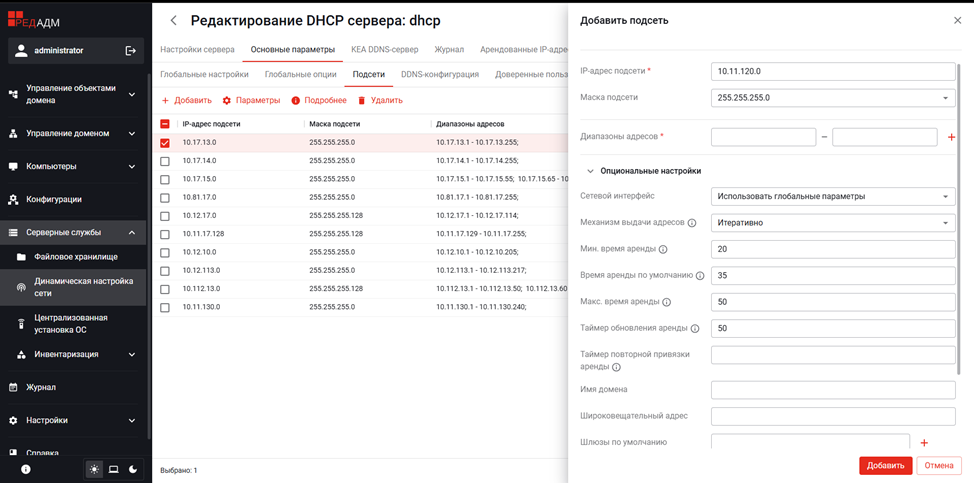Check the 10.17.14.0 subnet row
Image resolution: width=974 pixels, height=483 pixels.
[165, 161]
